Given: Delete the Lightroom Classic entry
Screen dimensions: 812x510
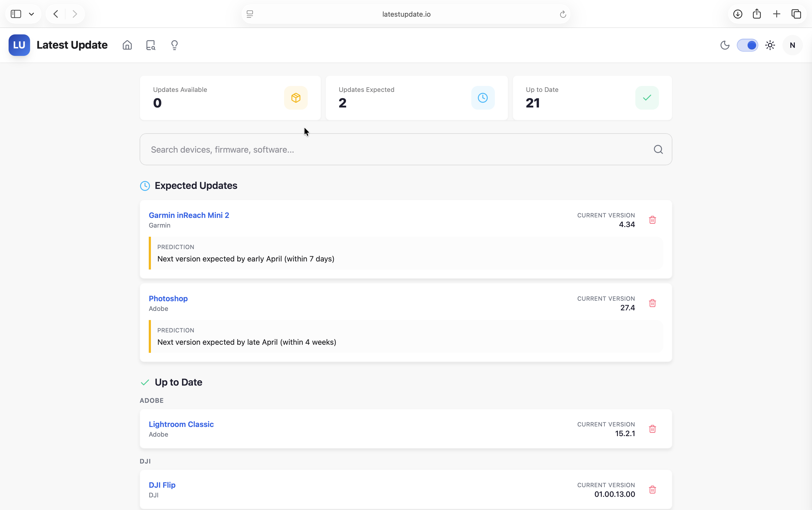Looking at the screenshot, I should click(652, 429).
